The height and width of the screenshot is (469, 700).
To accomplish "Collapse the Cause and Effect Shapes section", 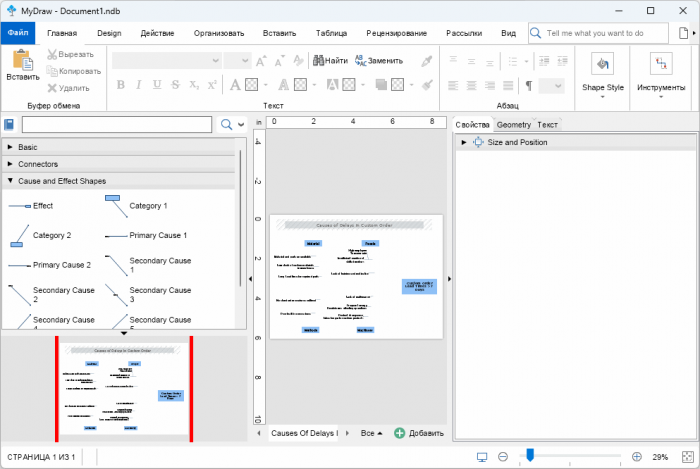I will 61,181.
